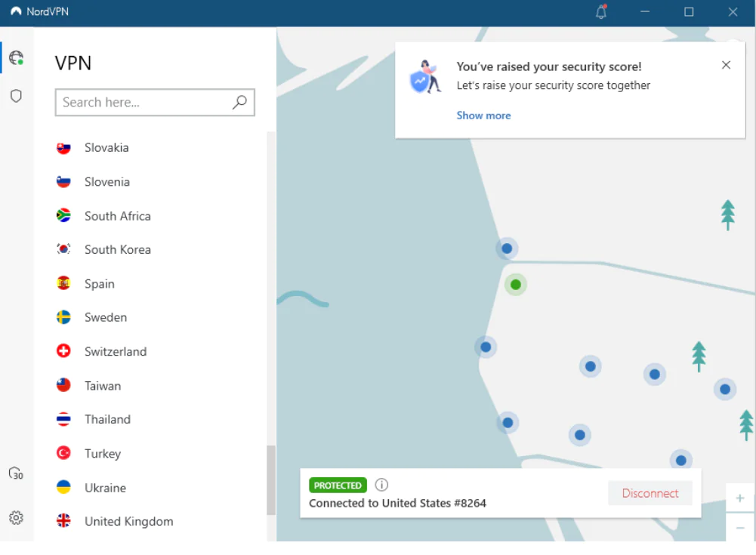Click the Disconnect button
The image size is (756, 555).
click(650, 492)
